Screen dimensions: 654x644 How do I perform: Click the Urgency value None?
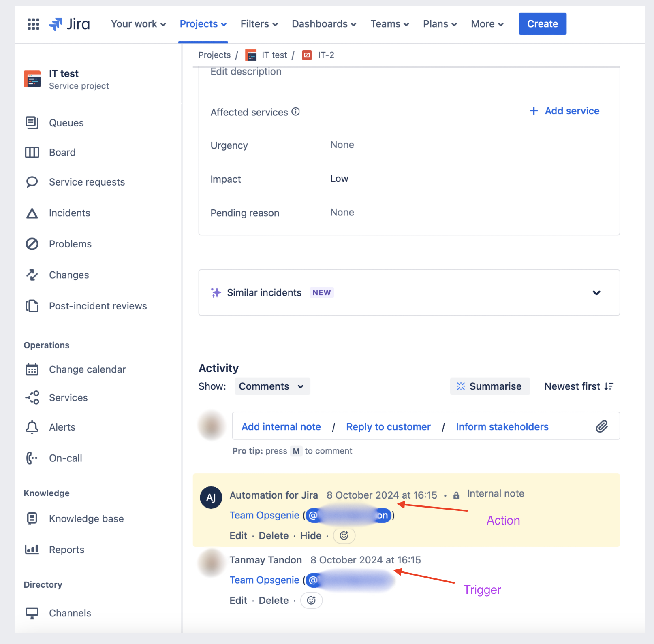[342, 145]
